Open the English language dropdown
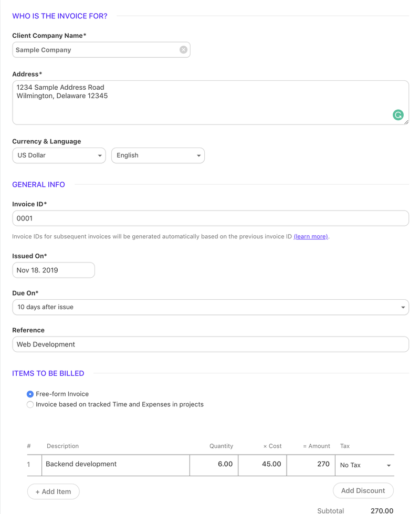This screenshot has width=420, height=514. (x=158, y=155)
